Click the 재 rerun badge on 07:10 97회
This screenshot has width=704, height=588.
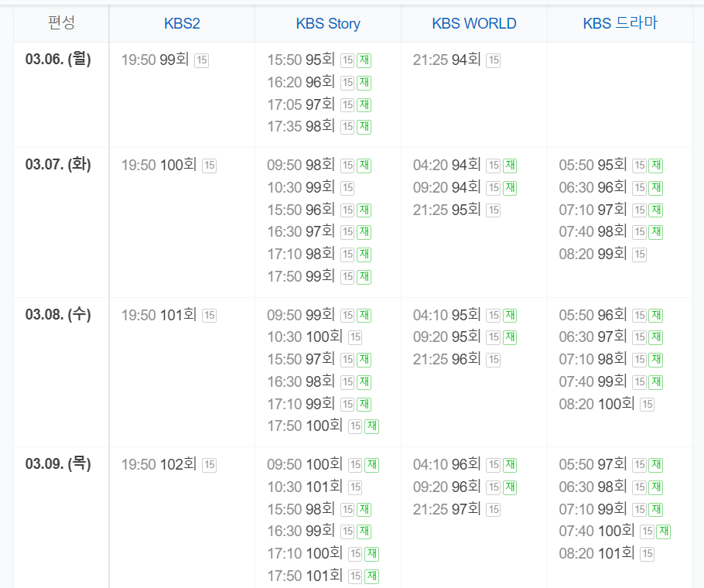tap(656, 210)
